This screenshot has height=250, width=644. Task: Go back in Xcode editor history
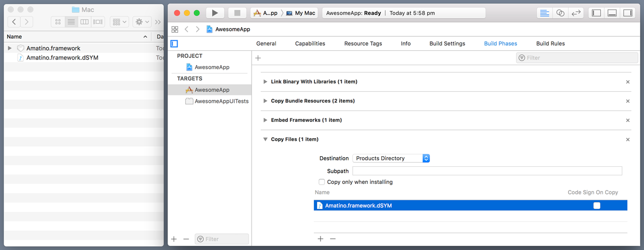(x=187, y=30)
